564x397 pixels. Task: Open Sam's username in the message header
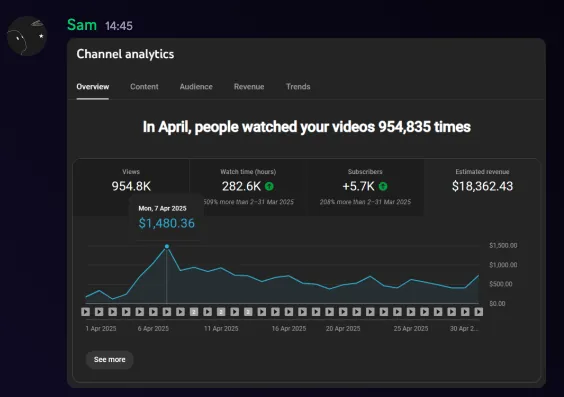tap(82, 25)
